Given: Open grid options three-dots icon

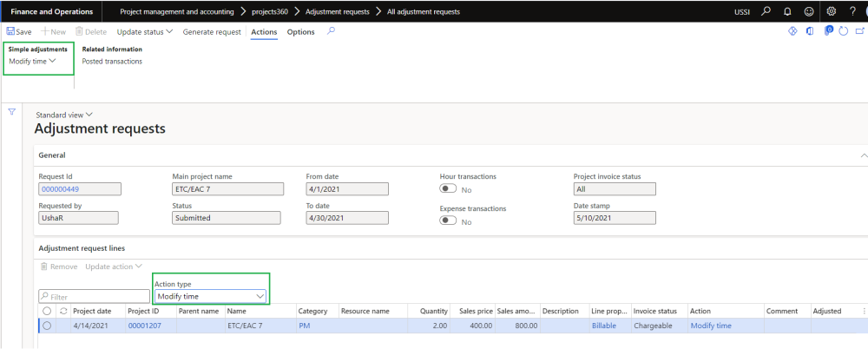Looking at the screenshot, I should [865, 312].
